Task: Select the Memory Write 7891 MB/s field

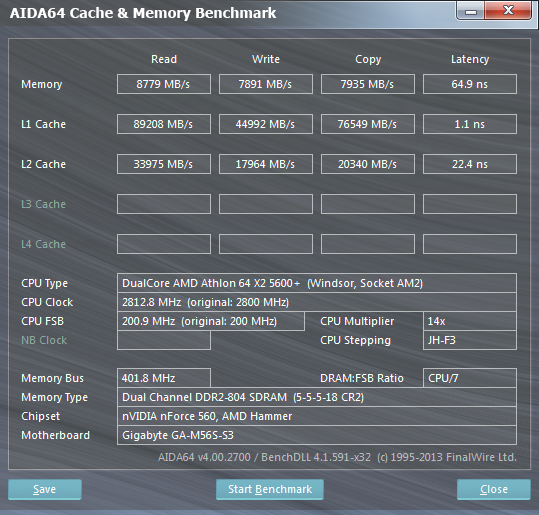Action: coord(266,84)
